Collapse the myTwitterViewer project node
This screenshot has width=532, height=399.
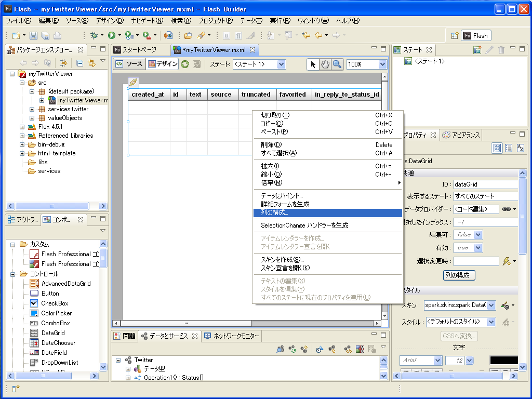click(x=12, y=74)
